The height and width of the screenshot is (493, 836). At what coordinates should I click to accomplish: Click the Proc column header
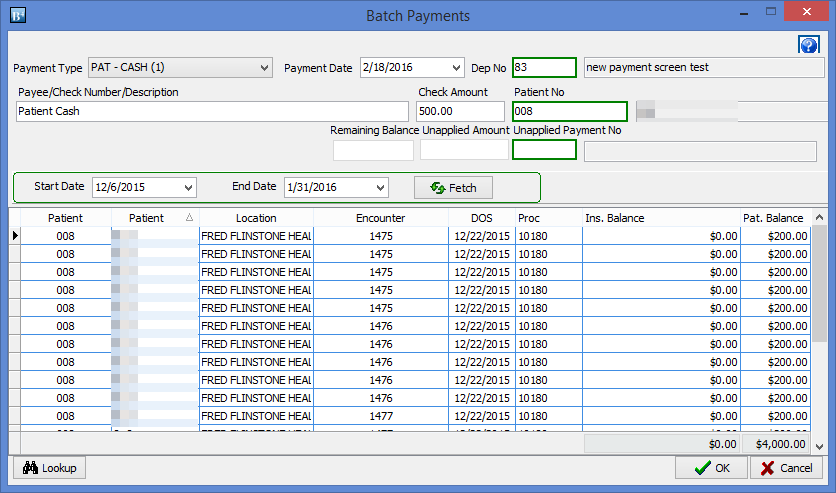(x=549, y=218)
